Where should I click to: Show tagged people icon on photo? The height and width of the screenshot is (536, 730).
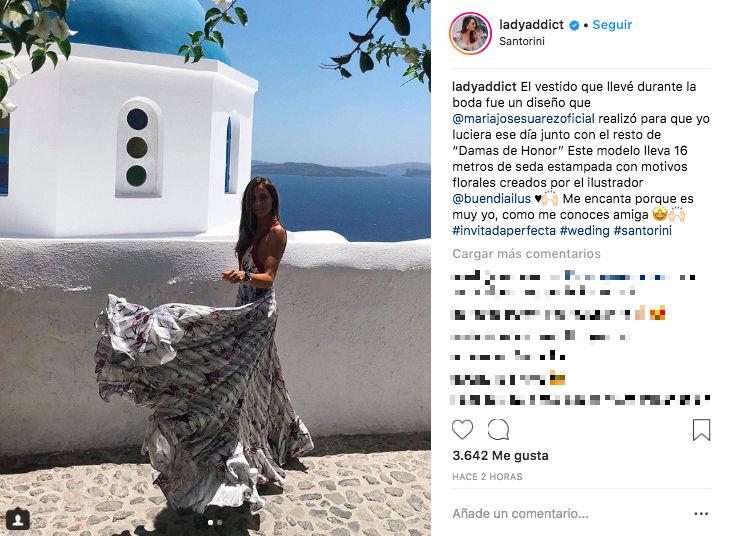[x=18, y=519]
